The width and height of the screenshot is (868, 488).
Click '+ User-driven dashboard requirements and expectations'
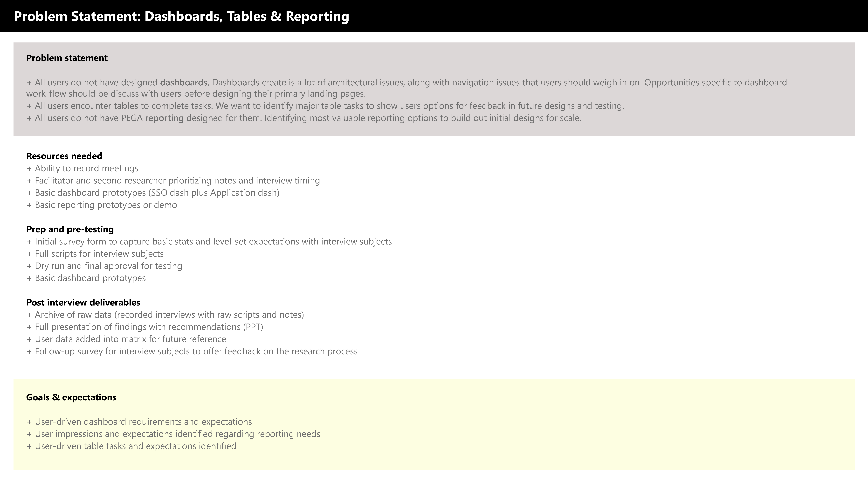[x=139, y=422]
